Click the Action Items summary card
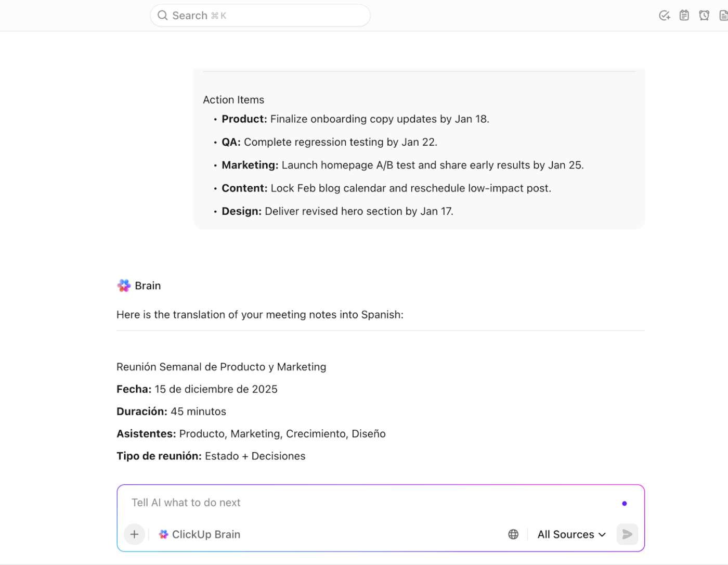728x565 pixels. click(x=419, y=149)
